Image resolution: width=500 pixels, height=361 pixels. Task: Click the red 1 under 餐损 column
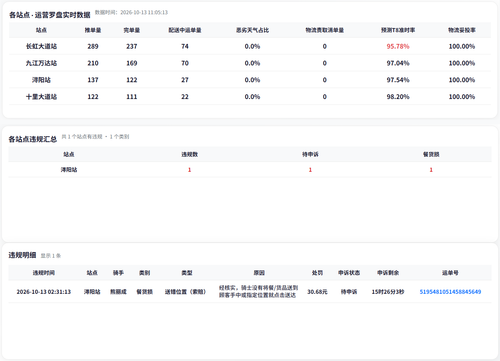point(431,170)
